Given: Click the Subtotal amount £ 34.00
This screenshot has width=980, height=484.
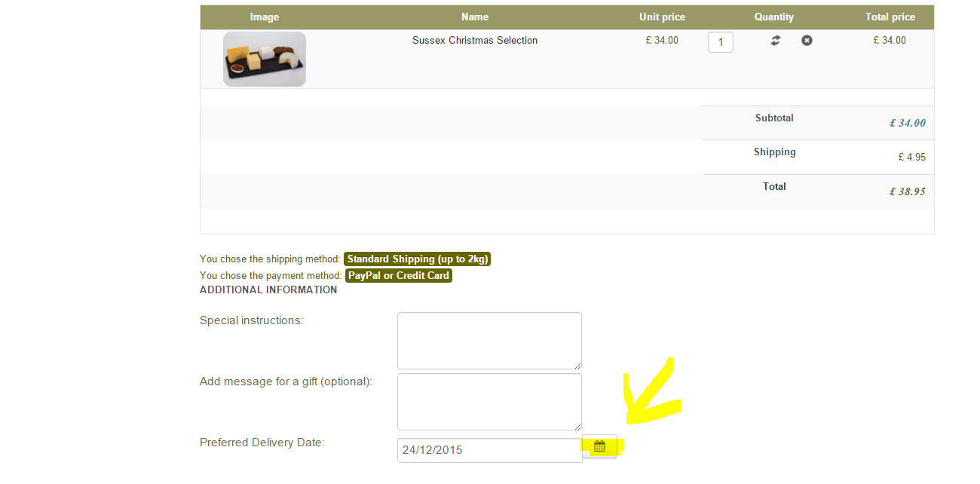Looking at the screenshot, I should pos(908,123).
